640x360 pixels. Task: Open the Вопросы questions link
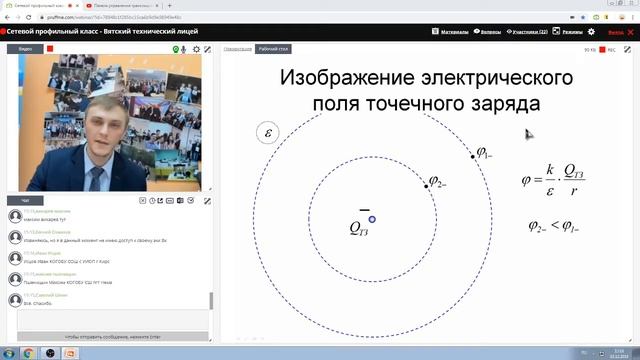[491, 32]
